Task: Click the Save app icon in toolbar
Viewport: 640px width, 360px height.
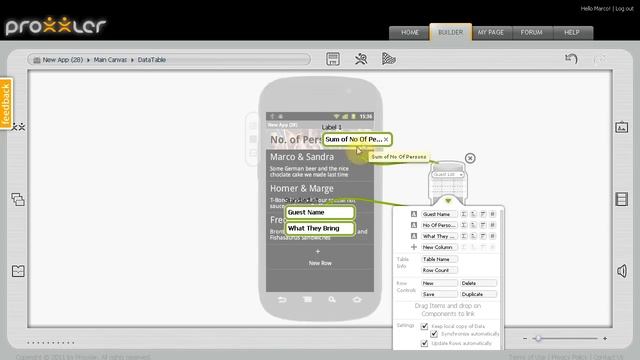Action: click(333, 59)
